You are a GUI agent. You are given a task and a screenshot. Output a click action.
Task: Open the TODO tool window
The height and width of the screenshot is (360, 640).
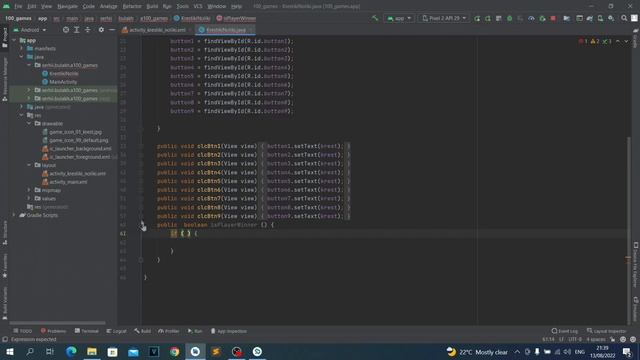tap(22, 331)
